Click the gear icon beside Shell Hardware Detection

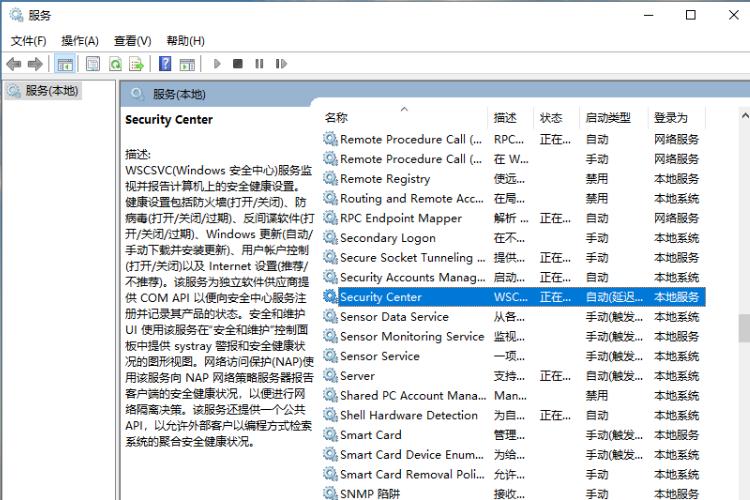click(x=330, y=415)
